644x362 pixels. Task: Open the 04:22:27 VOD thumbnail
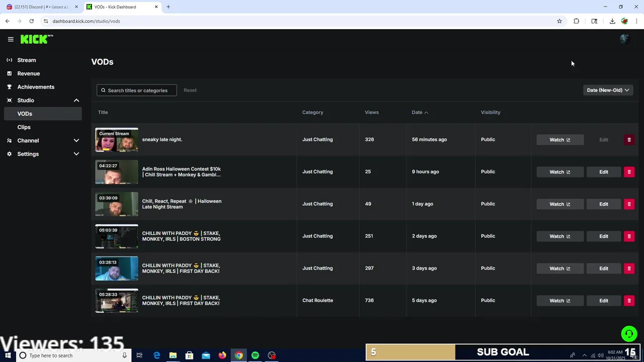click(117, 172)
